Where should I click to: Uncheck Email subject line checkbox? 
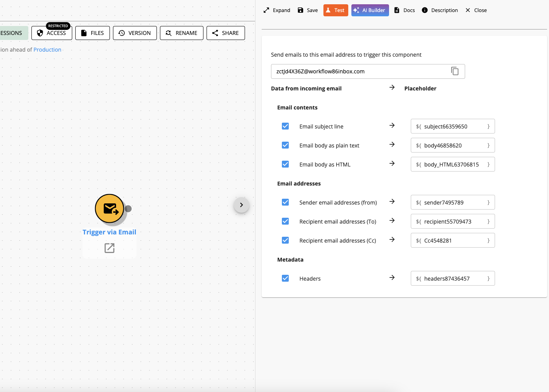pos(285,126)
